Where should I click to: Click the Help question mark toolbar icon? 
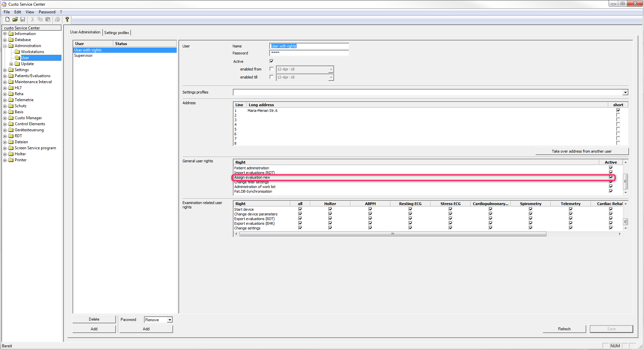67,19
